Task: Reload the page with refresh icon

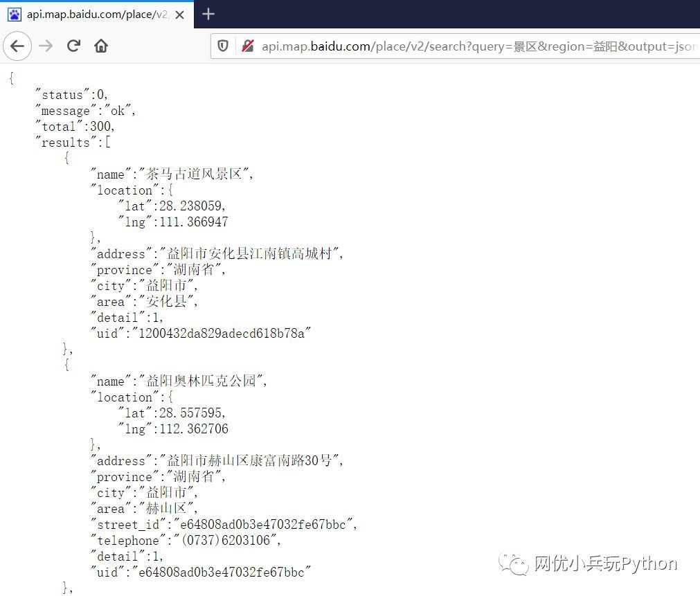Action: tap(73, 46)
